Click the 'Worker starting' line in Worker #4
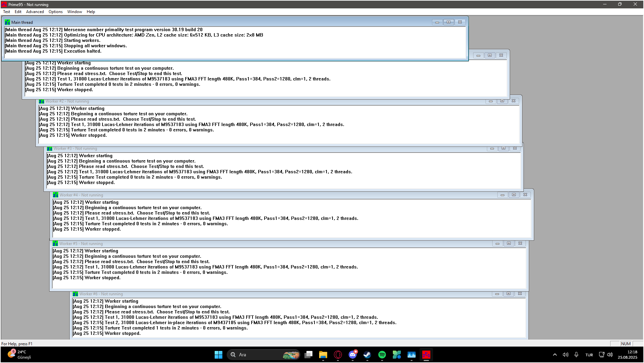Screen dimensions: 644x363 pyautogui.click(x=86, y=202)
